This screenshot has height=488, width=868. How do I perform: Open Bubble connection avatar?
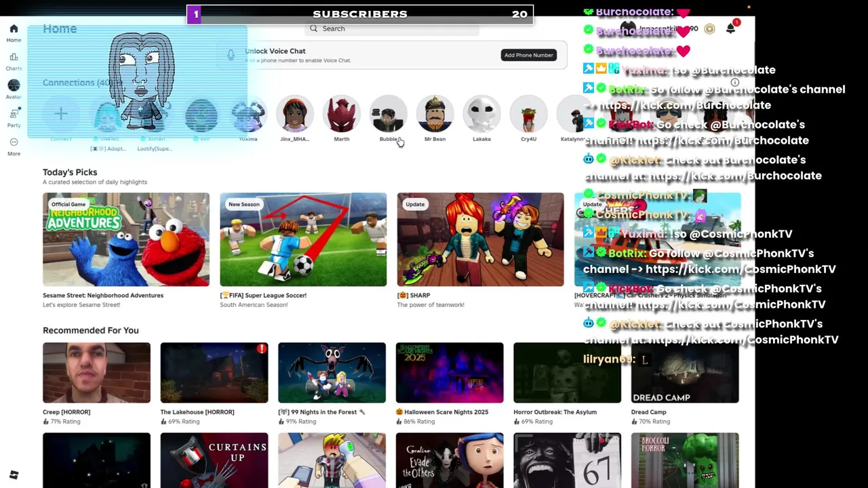pyautogui.click(x=389, y=114)
